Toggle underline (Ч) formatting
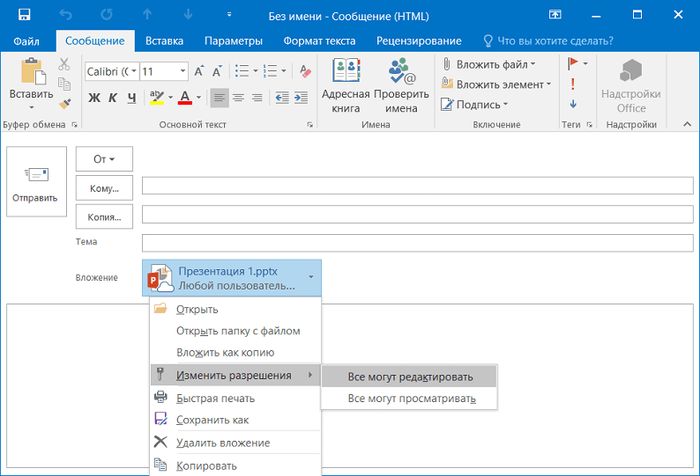The height and width of the screenshot is (476, 700). tap(130, 97)
